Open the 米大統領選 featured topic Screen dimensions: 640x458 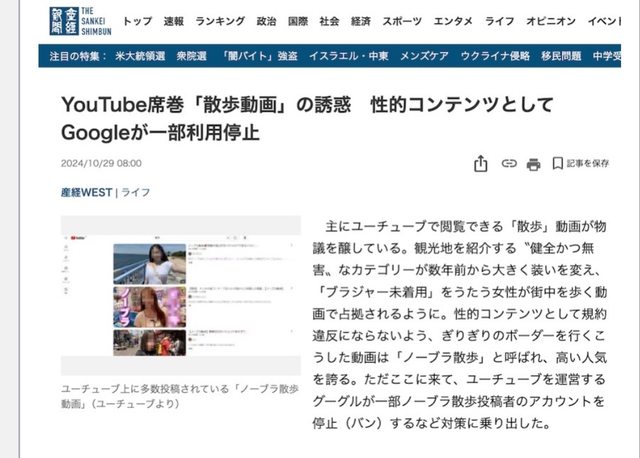tap(140, 55)
